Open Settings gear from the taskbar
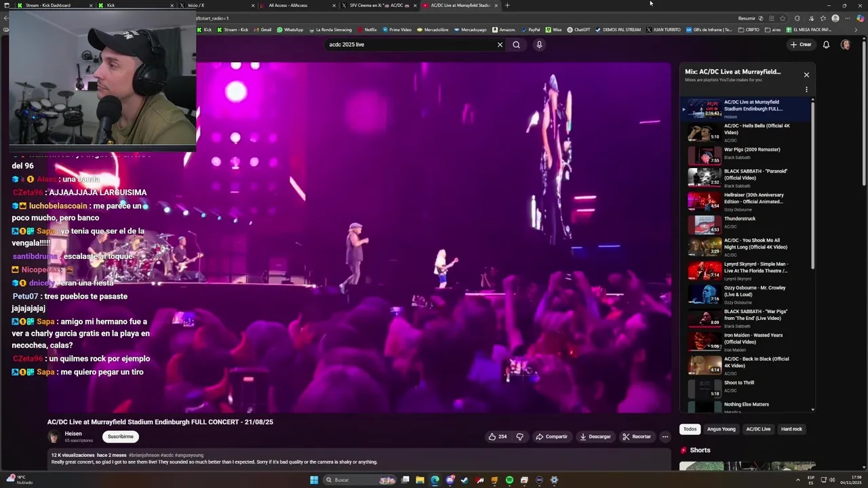The height and width of the screenshot is (488, 868). pos(554,480)
